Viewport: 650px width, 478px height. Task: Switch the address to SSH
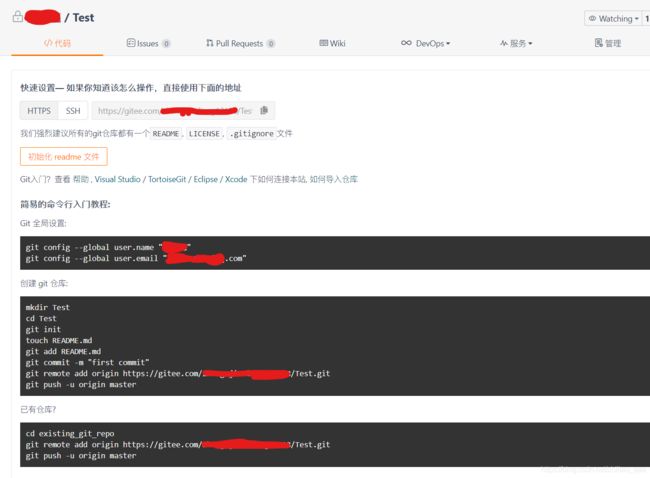[x=73, y=111]
